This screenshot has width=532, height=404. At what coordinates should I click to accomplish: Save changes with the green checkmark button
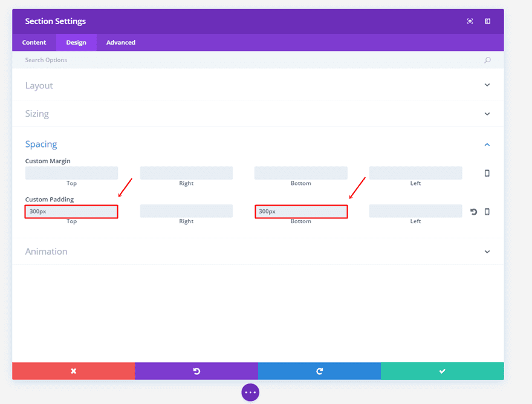tap(442, 371)
